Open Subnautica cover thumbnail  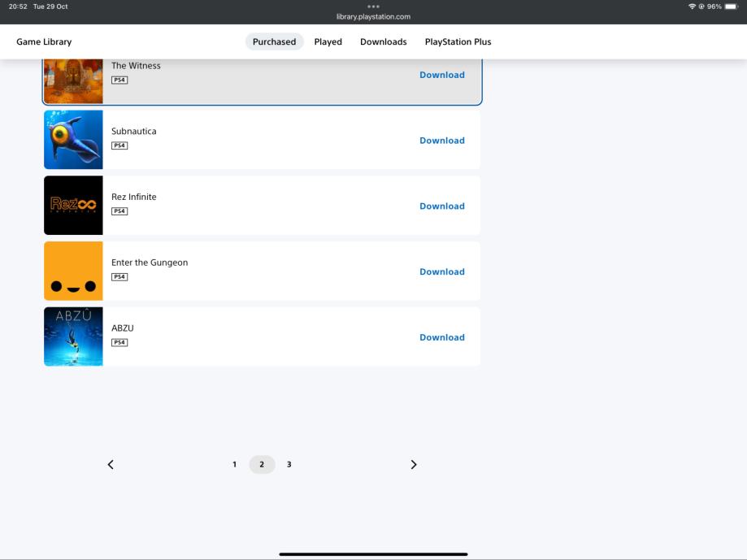coord(73,140)
